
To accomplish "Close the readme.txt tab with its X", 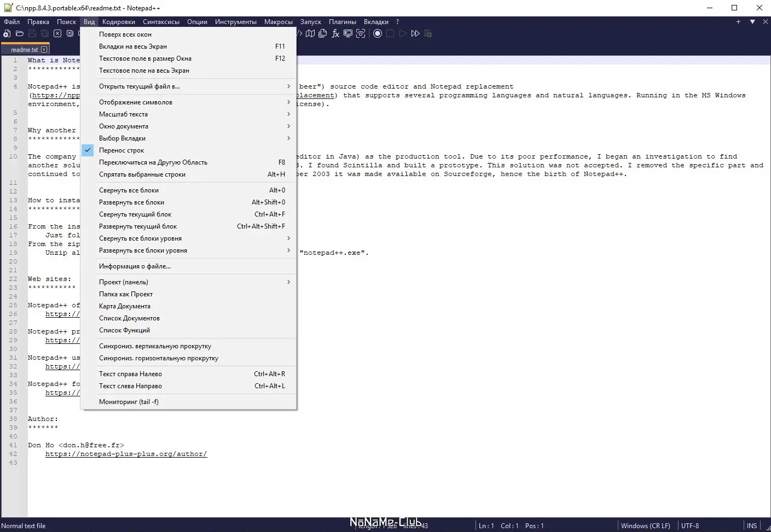I will (44, 49).
